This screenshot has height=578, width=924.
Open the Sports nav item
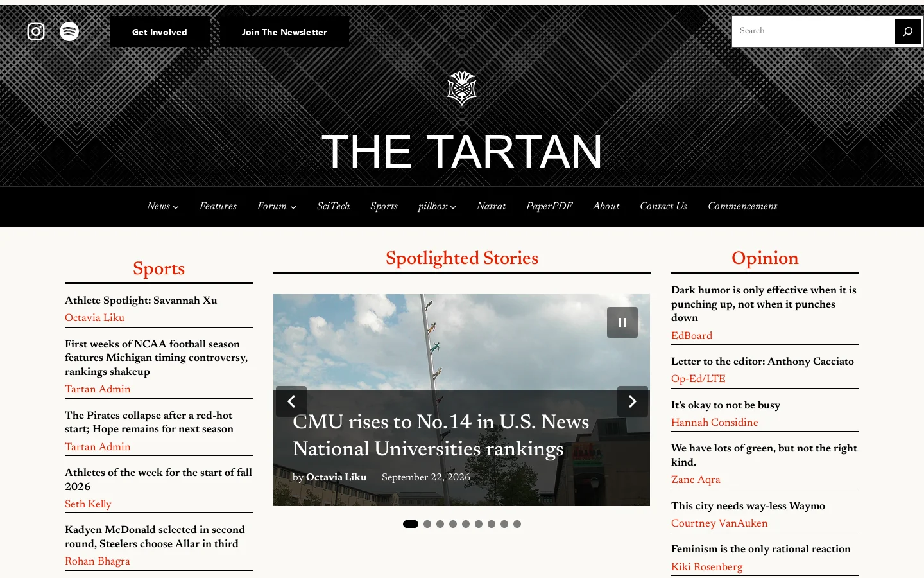(x=384, y=206)
